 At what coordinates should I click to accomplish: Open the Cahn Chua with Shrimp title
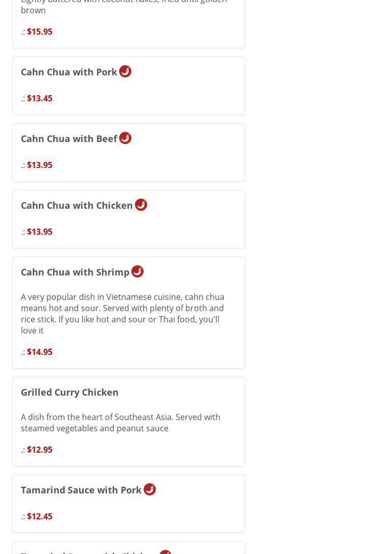[75, 272]
